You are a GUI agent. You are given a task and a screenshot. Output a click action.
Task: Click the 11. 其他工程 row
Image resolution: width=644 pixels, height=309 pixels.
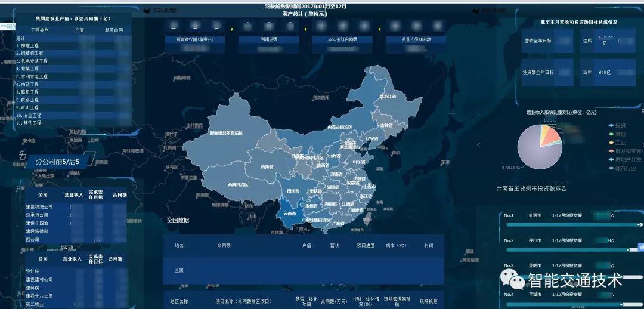click(x=74, y=123)
